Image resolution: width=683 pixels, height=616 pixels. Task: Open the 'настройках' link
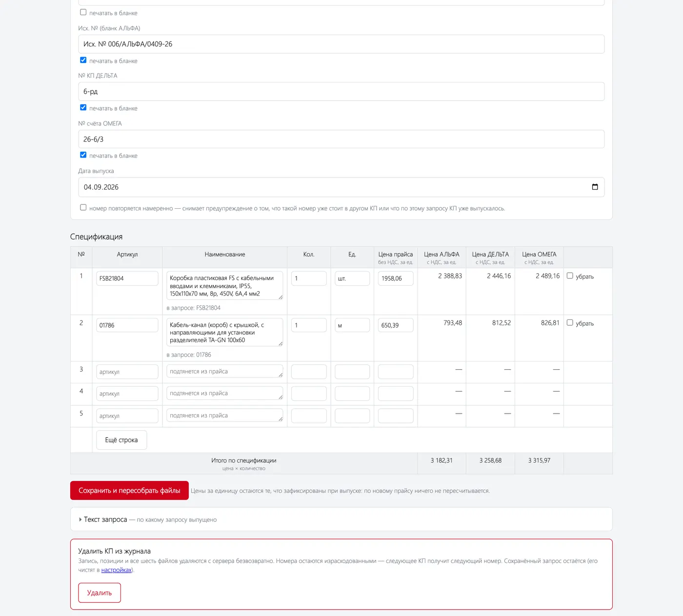click(x=117, y=570)
